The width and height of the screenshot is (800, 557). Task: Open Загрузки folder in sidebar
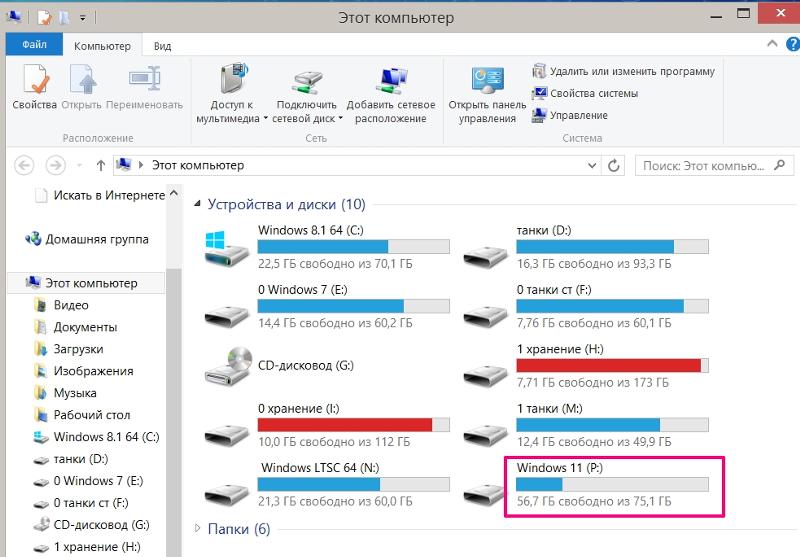coord(68,349)
